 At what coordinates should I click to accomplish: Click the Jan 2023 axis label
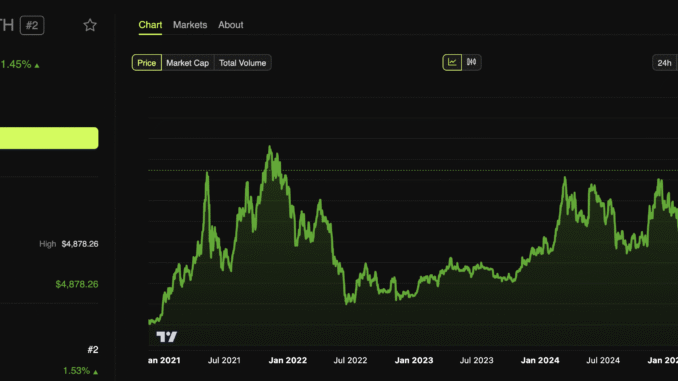coord(414,360)
